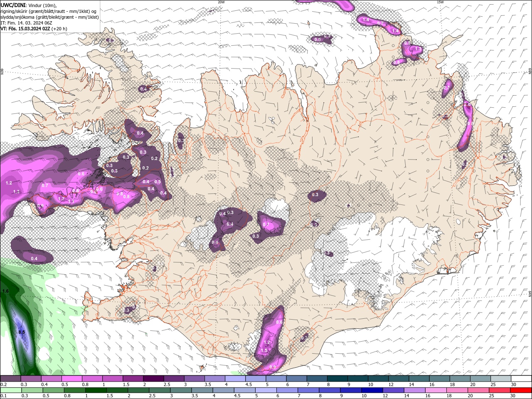Pick bright red swatch labeled 30, lower legend

521,390
